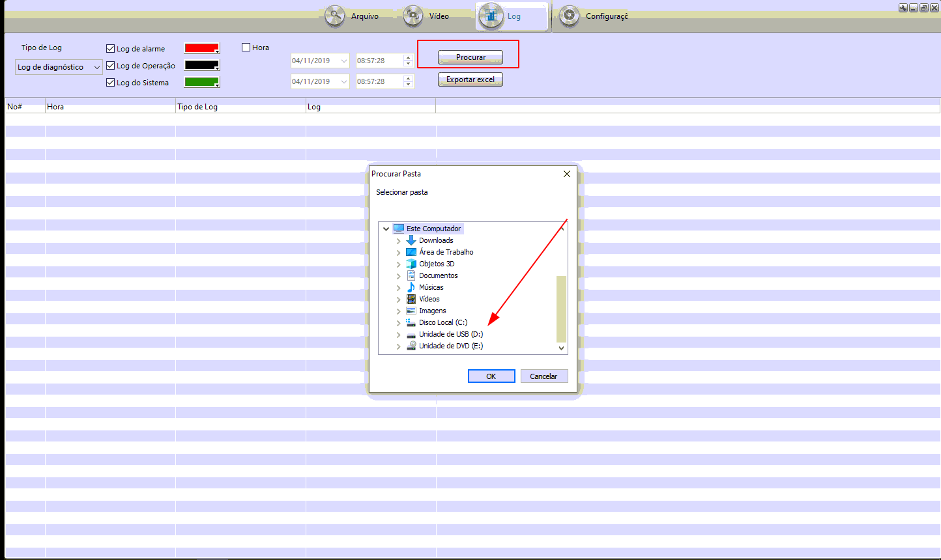The image size is (941, 560).
Task: Select Documentos in the folder tree
Action: 438,275
